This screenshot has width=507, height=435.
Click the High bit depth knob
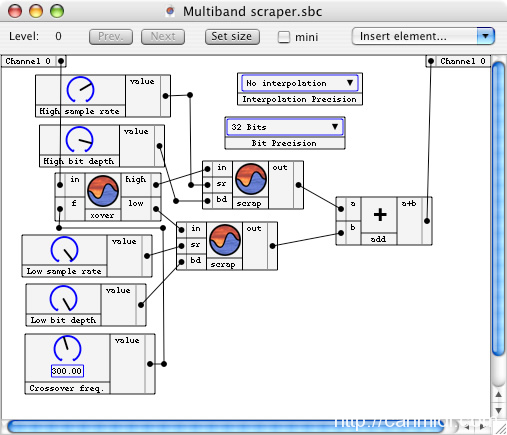pos(80,139)
